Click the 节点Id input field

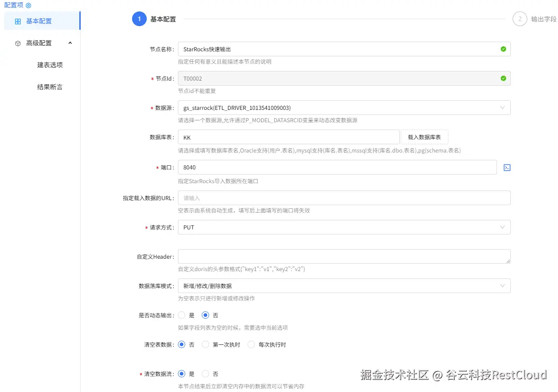[x=344, y=78]
